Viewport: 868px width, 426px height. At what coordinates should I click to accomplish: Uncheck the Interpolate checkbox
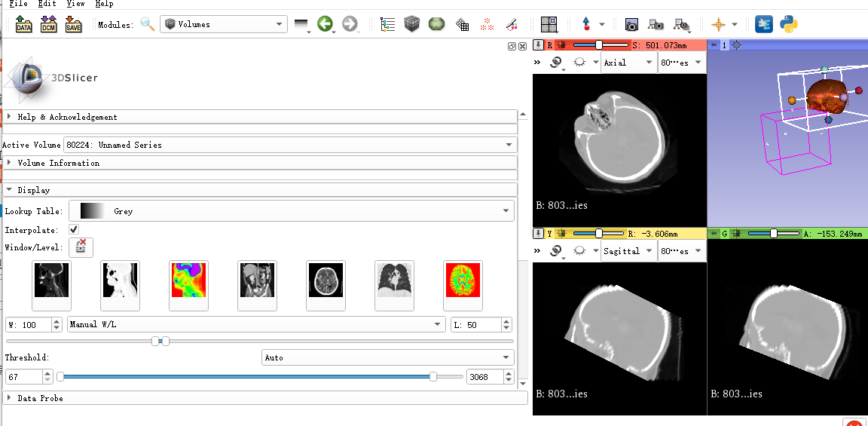74,229
